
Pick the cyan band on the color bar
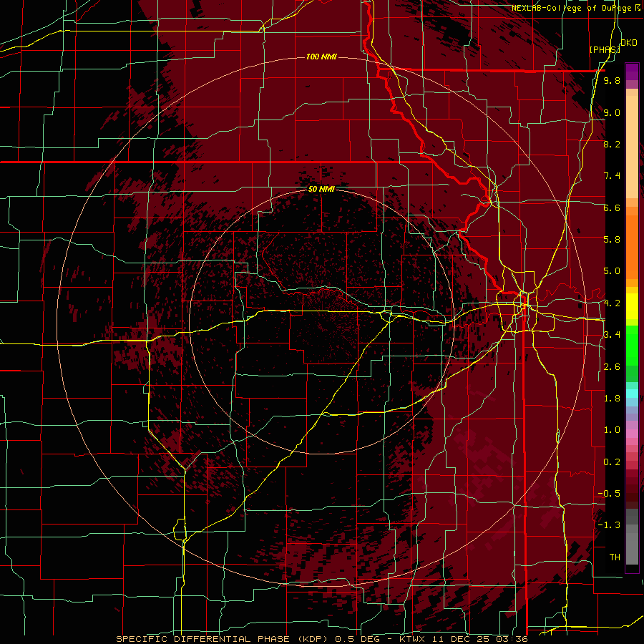coord(632,394)
